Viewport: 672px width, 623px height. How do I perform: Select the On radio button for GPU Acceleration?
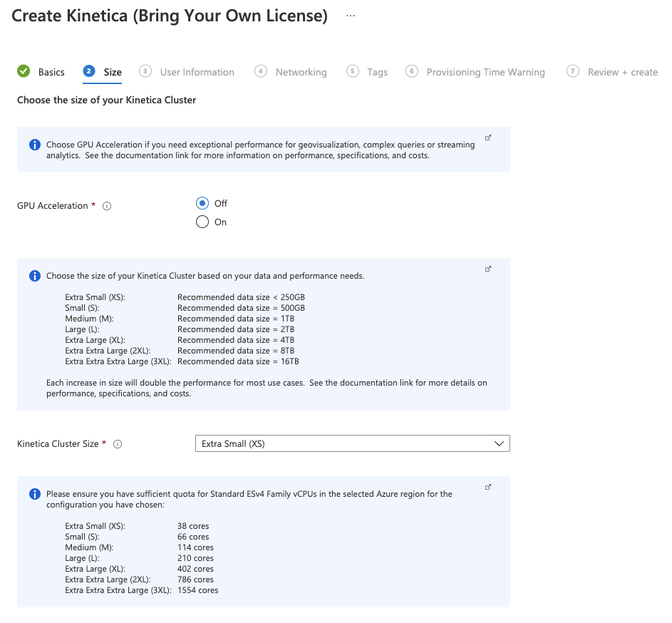[202, 222]
